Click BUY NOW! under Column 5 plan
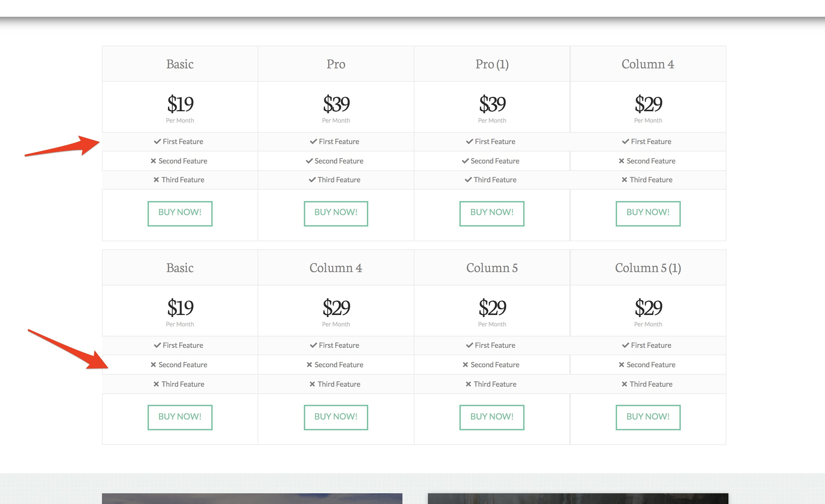The width and height of the screenshot is (825, 504). (x=492, y=418)
